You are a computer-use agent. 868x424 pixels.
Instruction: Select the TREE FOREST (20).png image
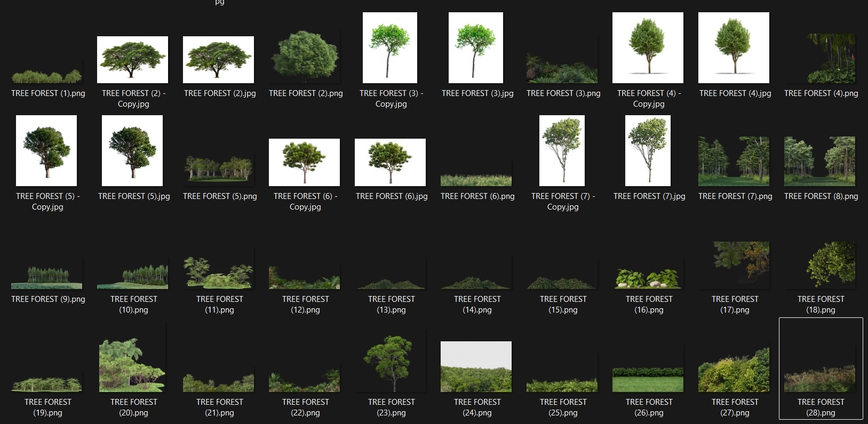[132, 365]
